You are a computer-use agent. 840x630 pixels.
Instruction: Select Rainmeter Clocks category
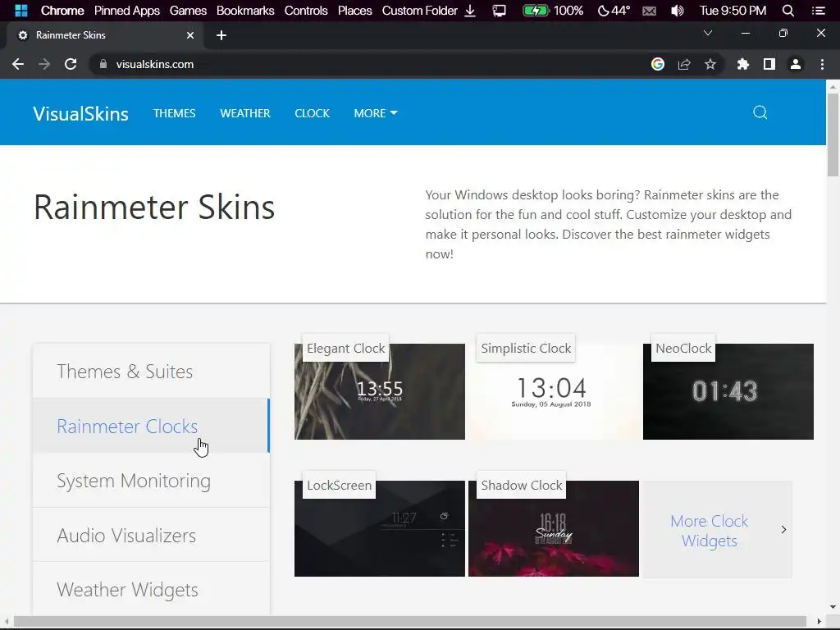pyautogui.click(x=151, y=426)
